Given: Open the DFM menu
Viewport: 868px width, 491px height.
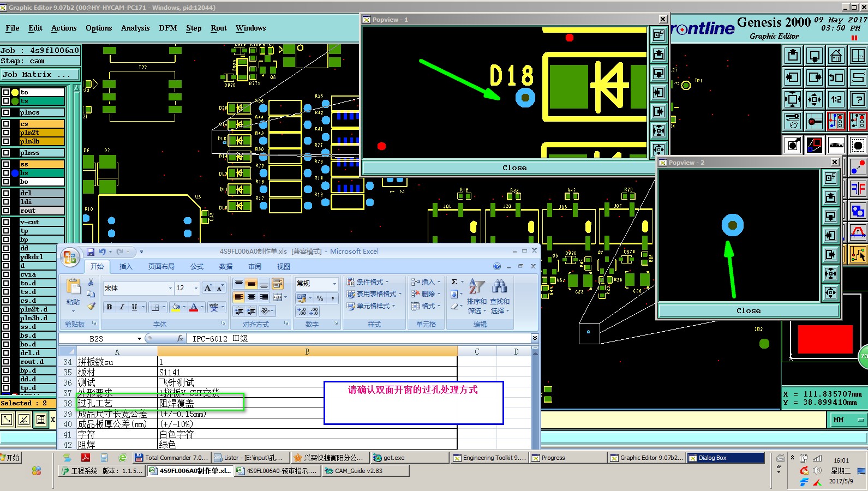Looking at the screenshot, I should [x=167, y=28].
